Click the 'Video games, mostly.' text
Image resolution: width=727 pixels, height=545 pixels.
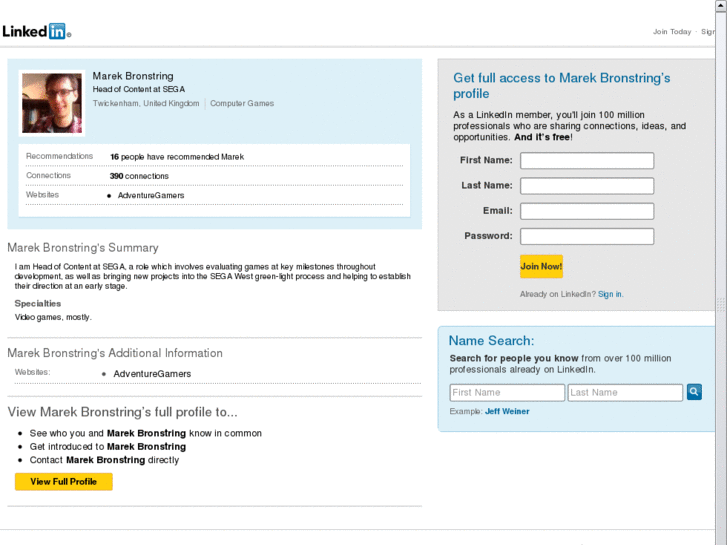(53, 317)
